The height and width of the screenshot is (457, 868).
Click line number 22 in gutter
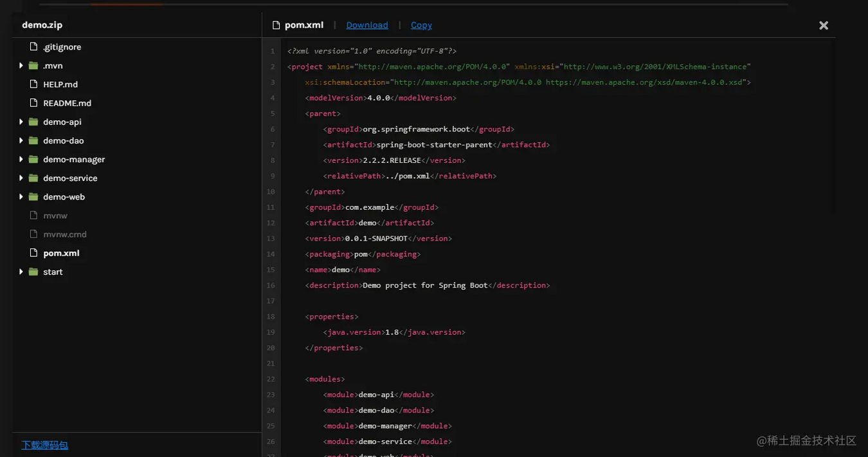[x=271, y=379]
